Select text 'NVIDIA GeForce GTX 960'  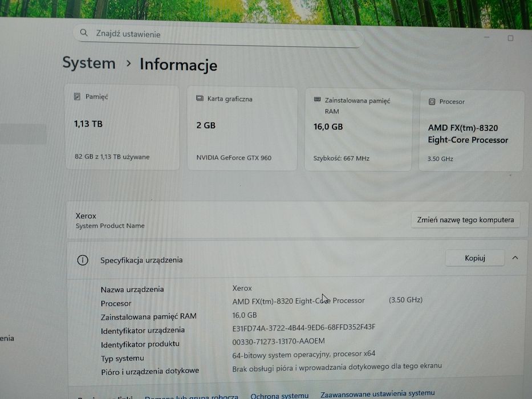click(234, 158)
